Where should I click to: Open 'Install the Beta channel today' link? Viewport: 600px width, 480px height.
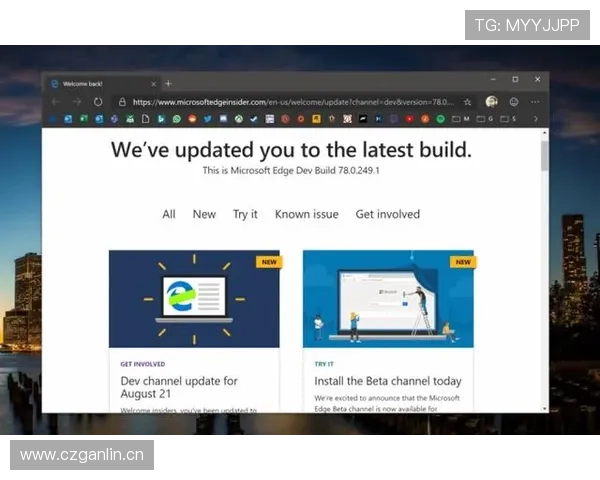[x=388, y=381]
